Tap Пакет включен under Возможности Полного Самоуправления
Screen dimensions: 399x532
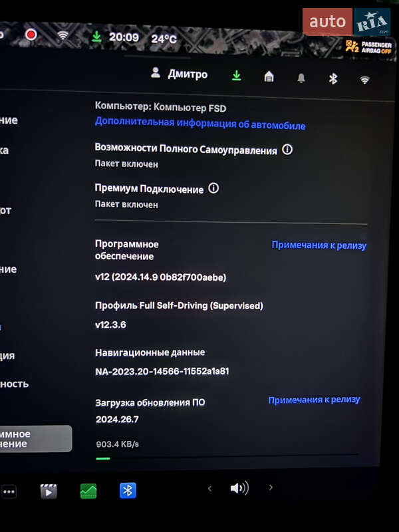(126, 164)
